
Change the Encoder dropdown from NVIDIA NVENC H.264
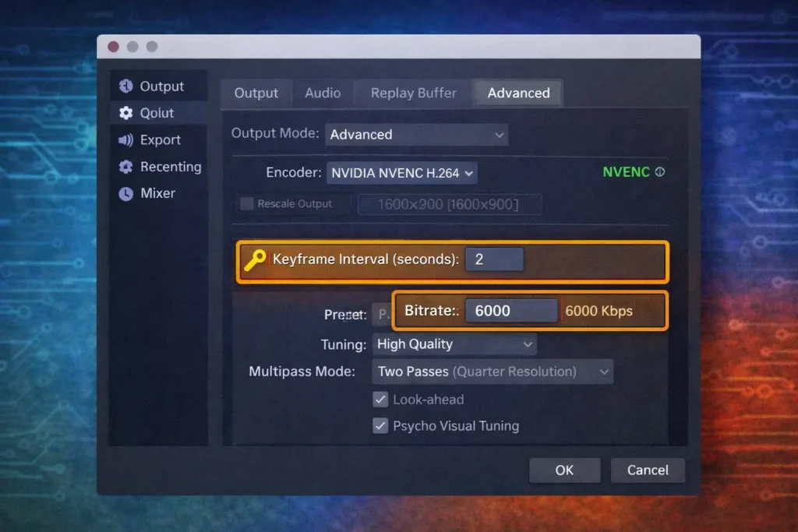[x=402, y=172]
